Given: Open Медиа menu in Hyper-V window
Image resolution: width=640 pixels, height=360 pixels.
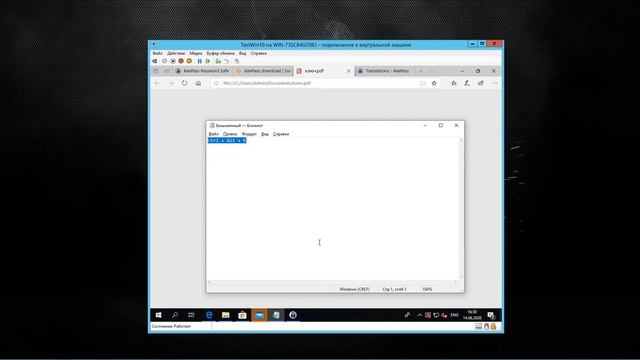Looking at the screenshot, I should [196, 53].
